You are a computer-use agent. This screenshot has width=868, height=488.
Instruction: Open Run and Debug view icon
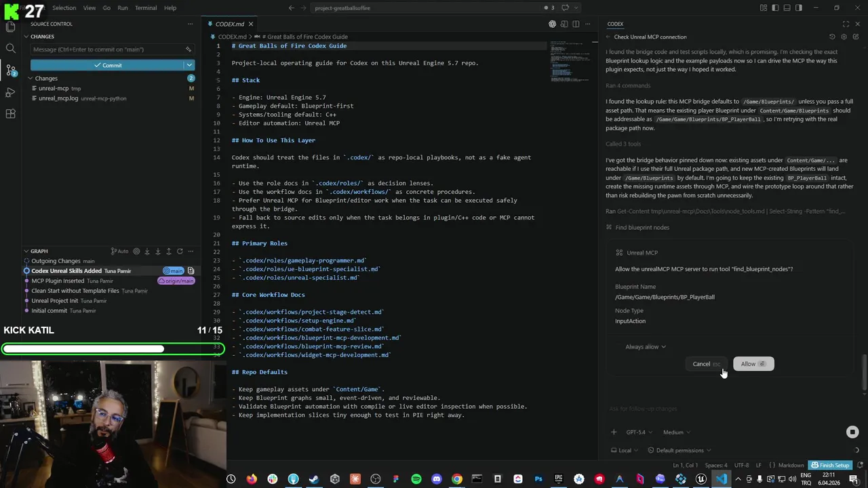point(10,91)
